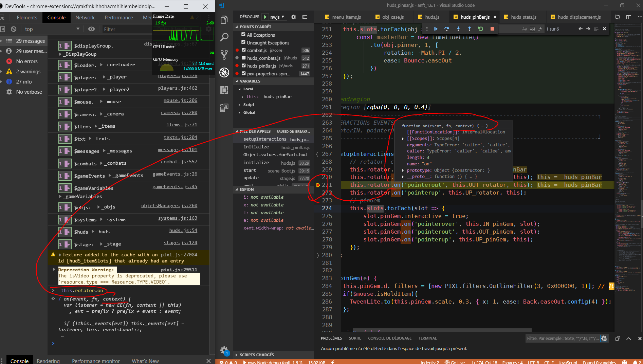Expand [[Scopes]] in the hover tooltip

403,139
